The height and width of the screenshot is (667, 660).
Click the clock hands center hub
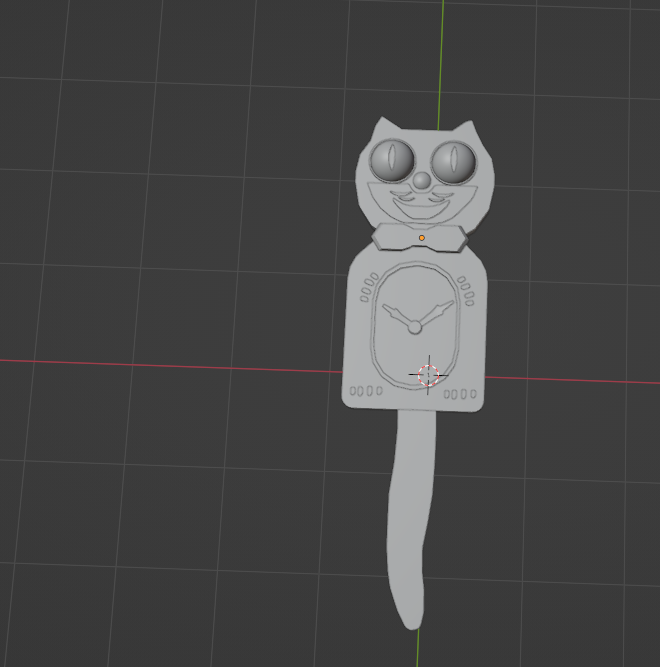(x=415, y=327)
